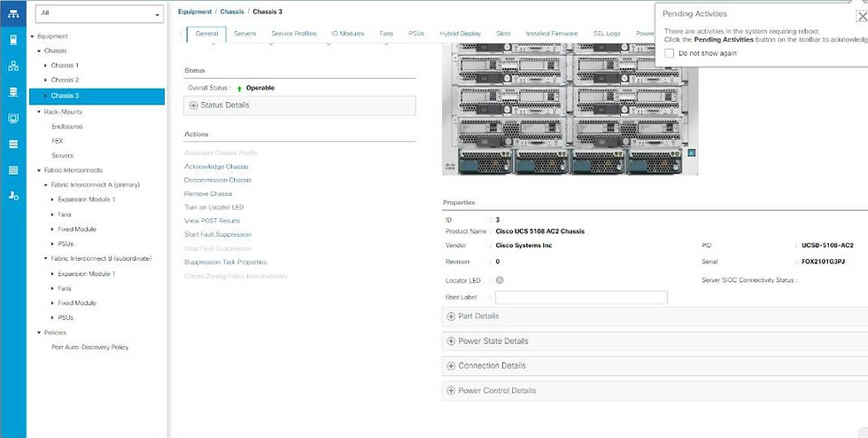
Task: Open the Storage navigation icon
Action: tap(13, 145)
